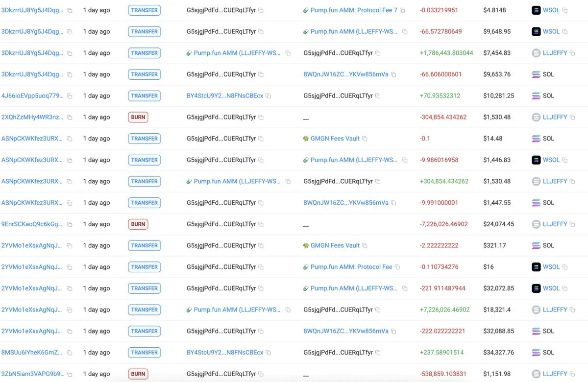Copy WSOL token address in $4.8148 row
Viewport: 588px width, 382px height.
point(565,10)
